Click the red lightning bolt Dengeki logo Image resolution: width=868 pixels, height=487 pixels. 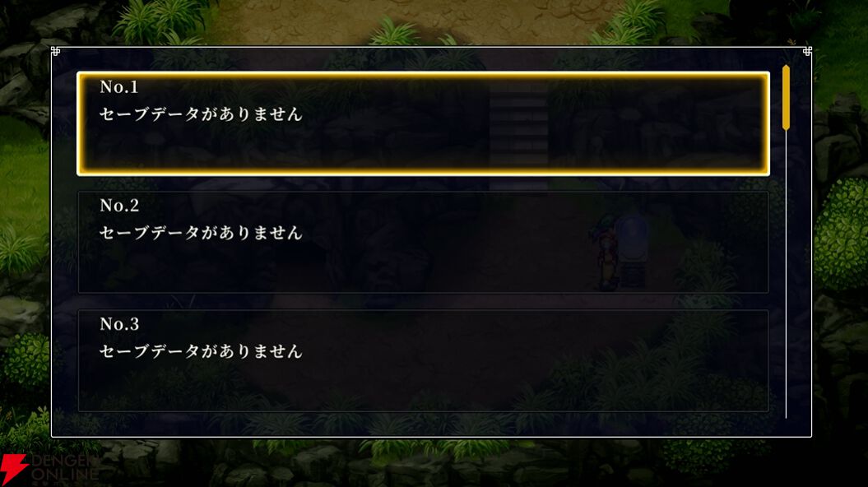pyautogui.click(x=12, y=470)
